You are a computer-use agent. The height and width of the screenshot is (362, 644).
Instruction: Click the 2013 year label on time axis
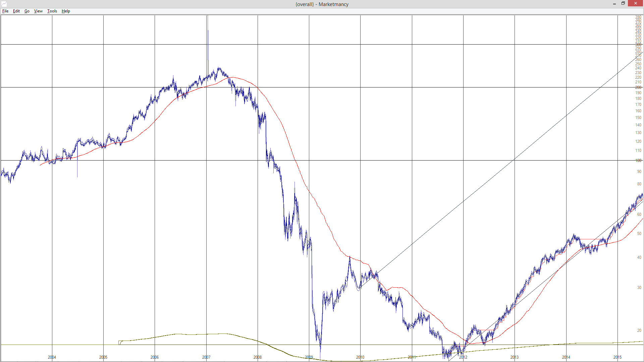[515, 357]
